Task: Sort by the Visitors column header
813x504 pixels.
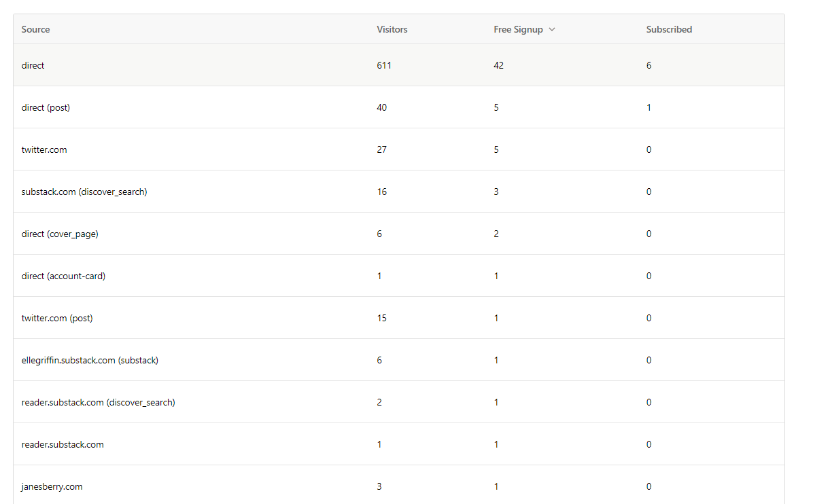Action: click(392, 30)
